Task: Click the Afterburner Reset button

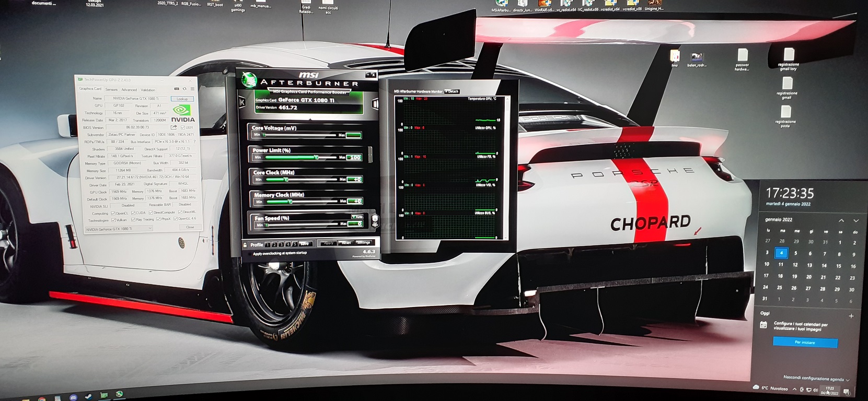Action: pyautogui.click(x=346, y=243)
